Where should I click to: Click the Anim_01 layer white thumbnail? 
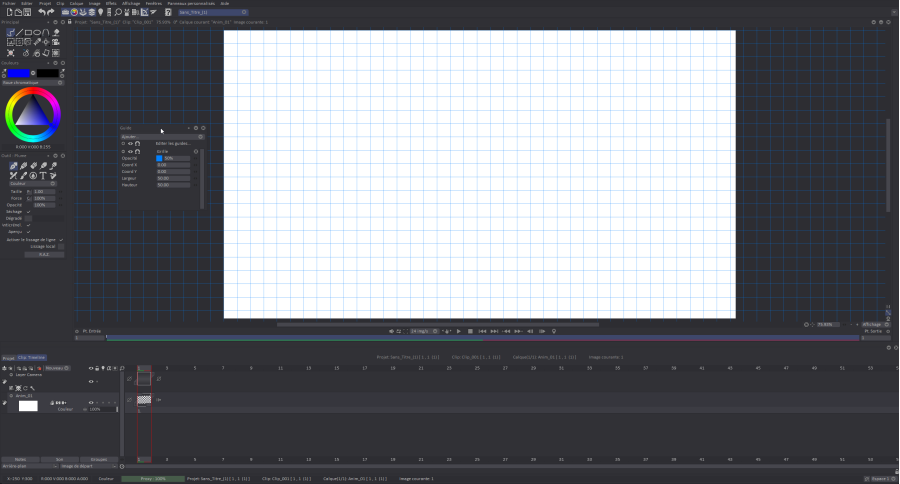click(28, 406)
